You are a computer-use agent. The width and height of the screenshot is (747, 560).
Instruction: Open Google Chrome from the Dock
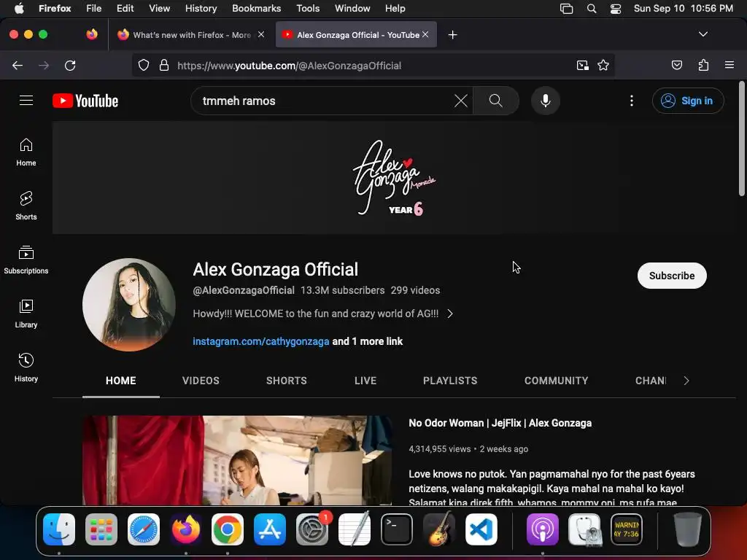click(x=228, y=529)
